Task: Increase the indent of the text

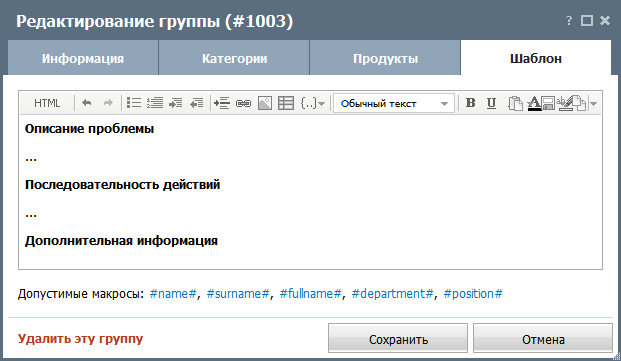Action: pos(175,103)
